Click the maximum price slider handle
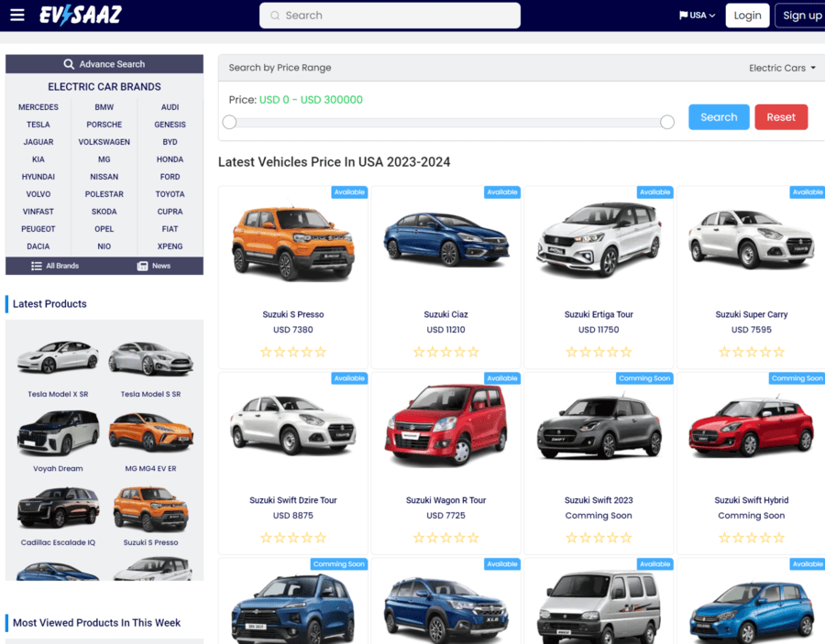 coord(667,122)
